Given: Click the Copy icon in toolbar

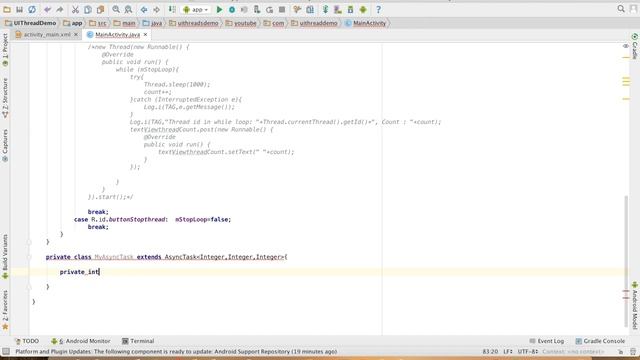Looking at the screenshot, I should (88, 9).
